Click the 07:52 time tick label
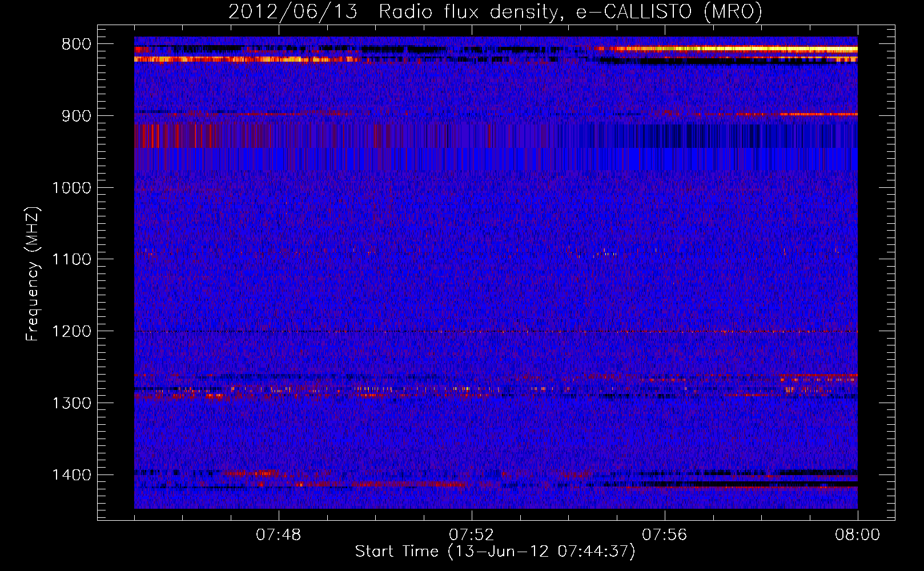Screen dimensions: 924x571 point(472,535)
